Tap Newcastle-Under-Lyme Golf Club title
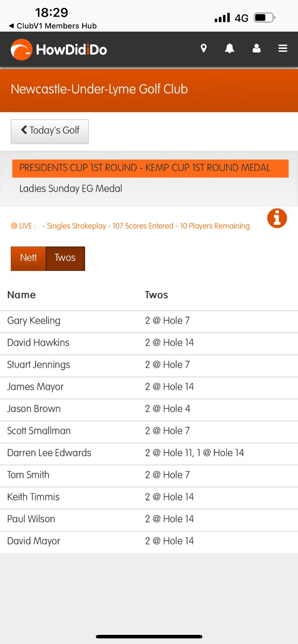This screenshot has width=298, height=644. 99,89
